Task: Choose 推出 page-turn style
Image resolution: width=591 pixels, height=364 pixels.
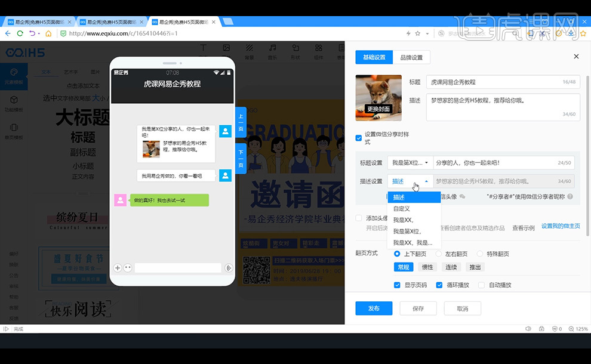Action: click(475, 267)
